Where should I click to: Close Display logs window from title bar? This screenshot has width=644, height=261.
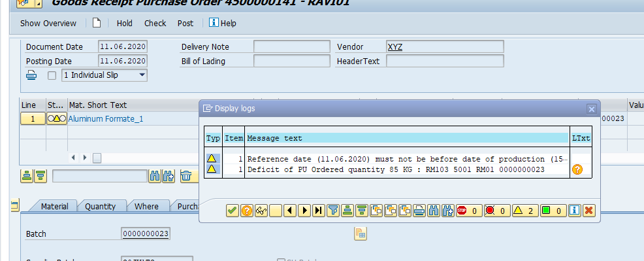592,109
